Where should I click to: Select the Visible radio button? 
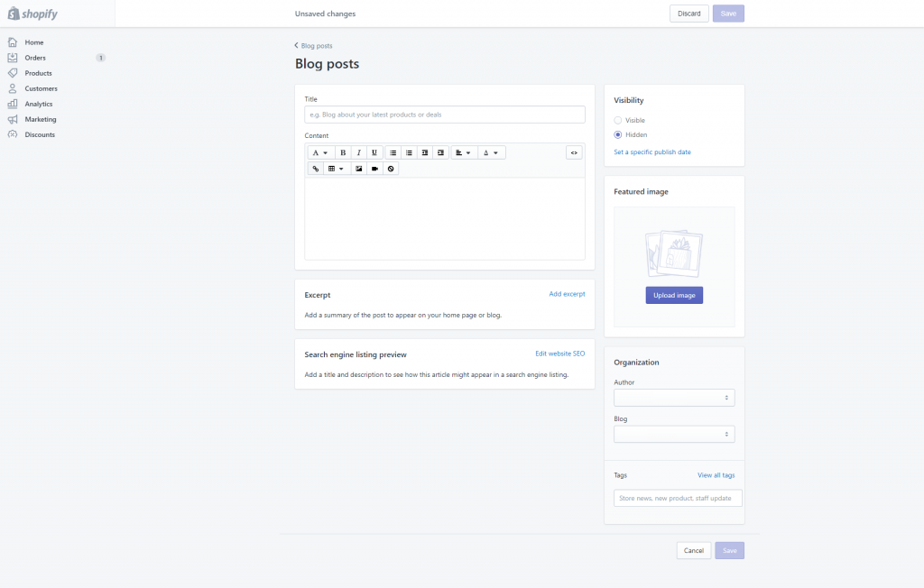pos(618,120)
